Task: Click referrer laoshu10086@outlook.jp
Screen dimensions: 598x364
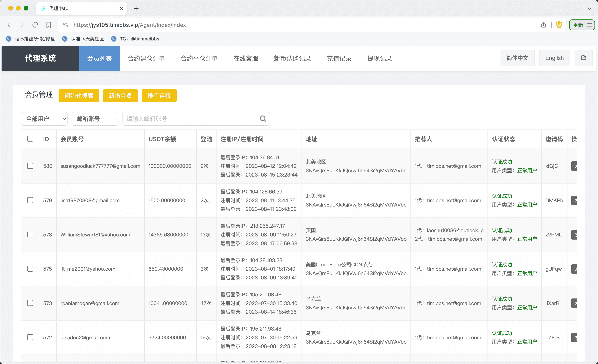Action: tap(455, 230)
